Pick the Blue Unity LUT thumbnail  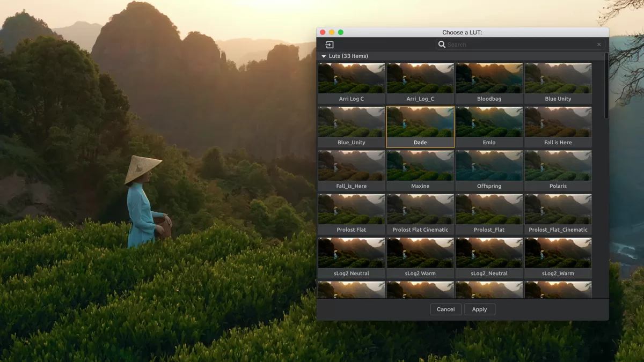point(558,84)
